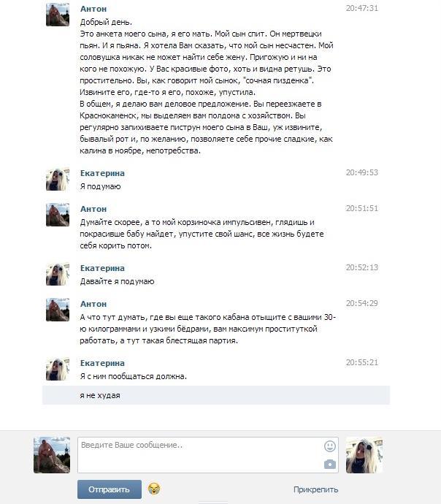Image resolution: width=441 pixels, height=504 pixels.
Task: Click large Антон avatar left of input
Action: coord(52,455)
